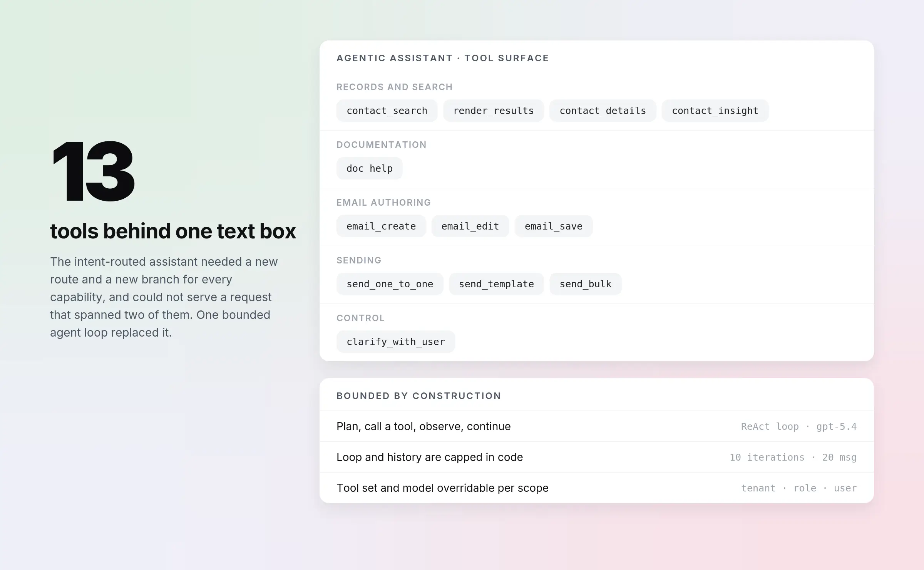The image size is (924, 570).
Task: Select the contact_insight chip
Action: click(x=715, y=111)
